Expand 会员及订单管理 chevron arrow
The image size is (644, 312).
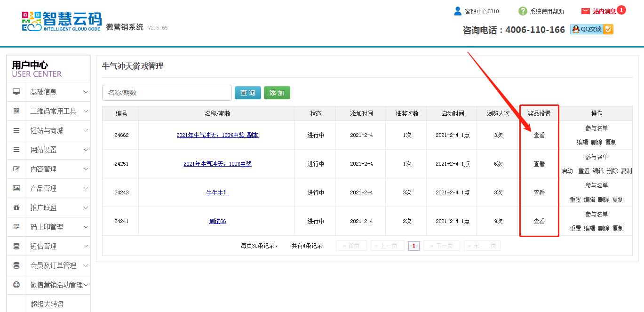(86, 266)
